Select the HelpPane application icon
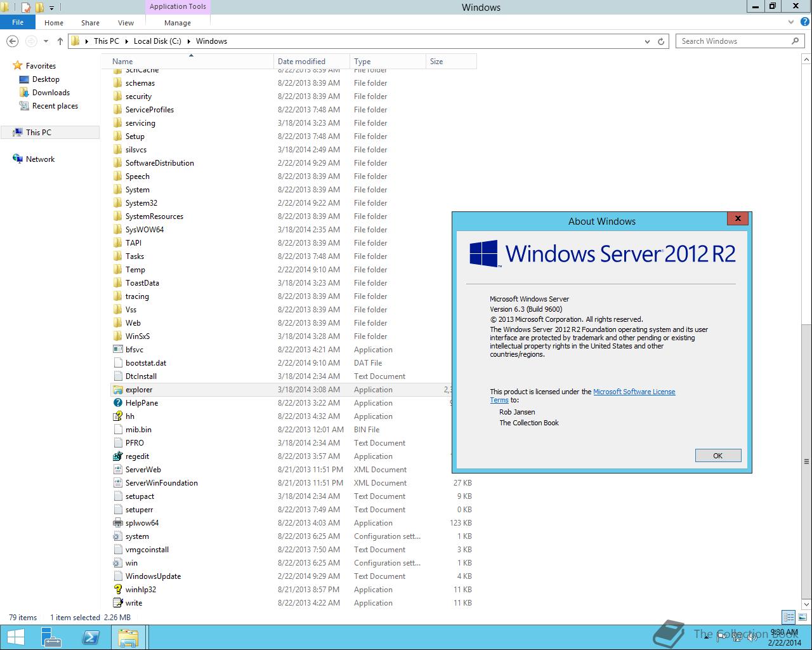The image size is (812, 650). tap(117, 403)
